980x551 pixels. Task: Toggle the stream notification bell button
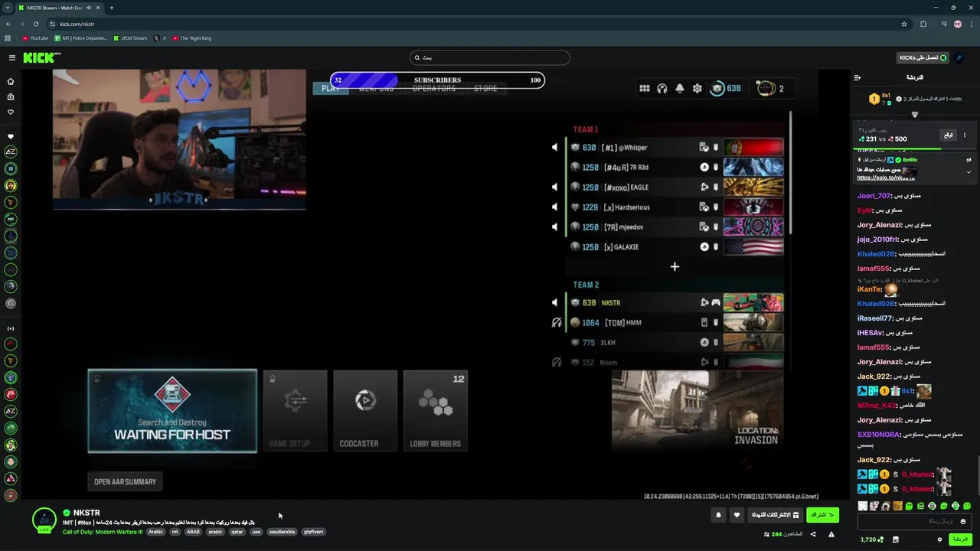click(718, 515)
